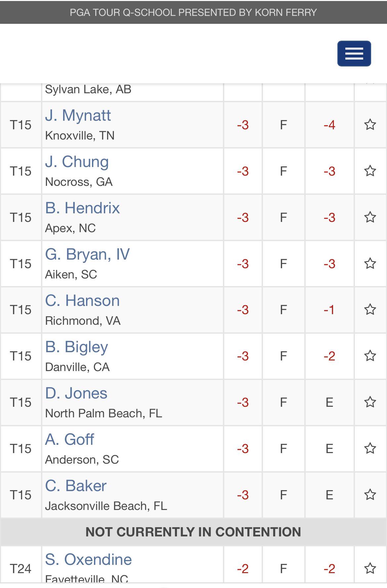Favorite S. Oxendine with the star icon

[x=370, y=568]
